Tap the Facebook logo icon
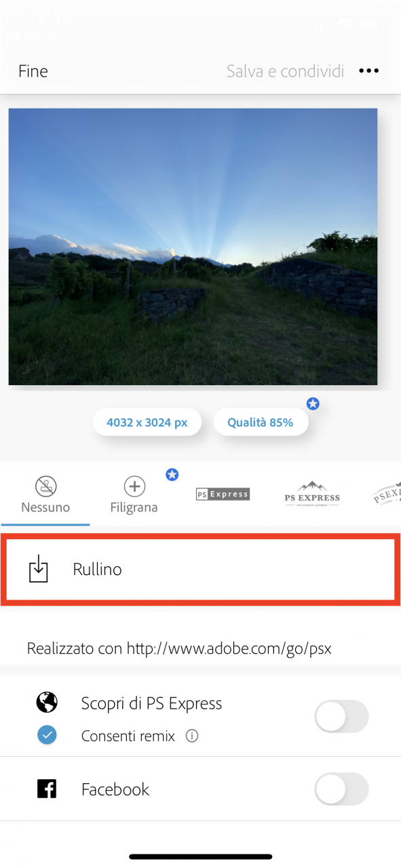 pos(47,789)
